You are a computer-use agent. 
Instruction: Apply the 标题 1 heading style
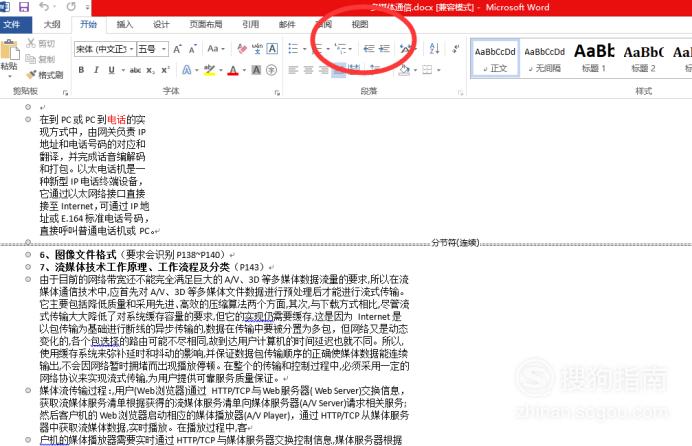[x=594, y=59]
